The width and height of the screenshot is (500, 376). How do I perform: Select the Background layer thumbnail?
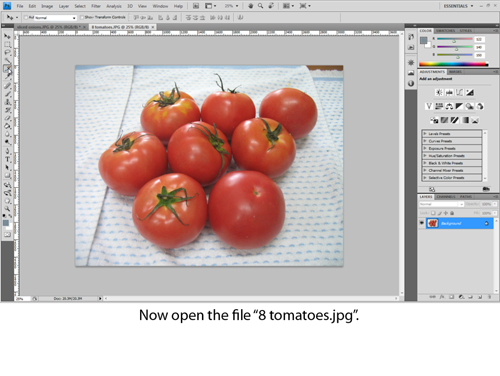tap(432, 223)
